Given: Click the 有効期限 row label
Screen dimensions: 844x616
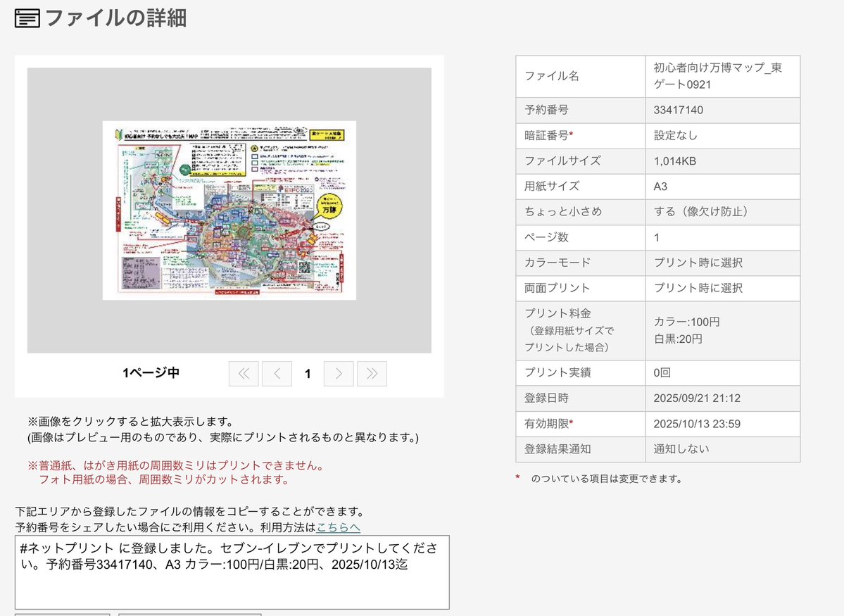Looking at the screenshot, I should pyautogui.click(x=548, y=424).
